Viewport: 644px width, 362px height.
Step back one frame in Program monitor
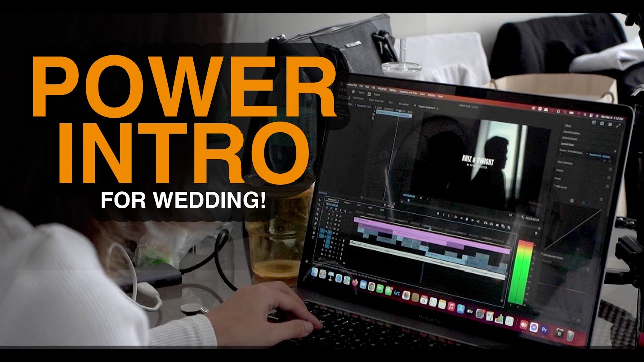pyautogui.click(x=461, y=218)
